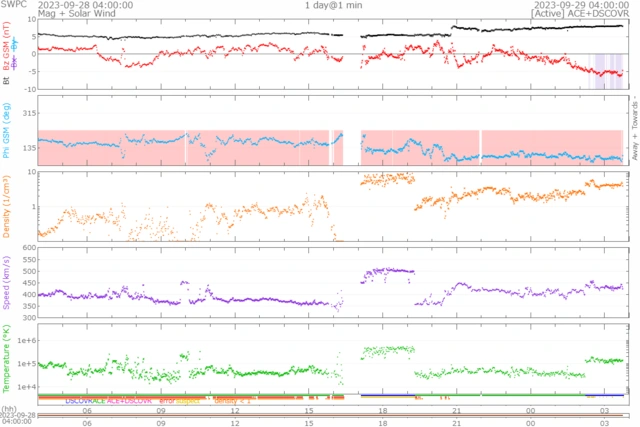Enable the struck-through Bx series label
Screen dimensions: 640x427
15,63
